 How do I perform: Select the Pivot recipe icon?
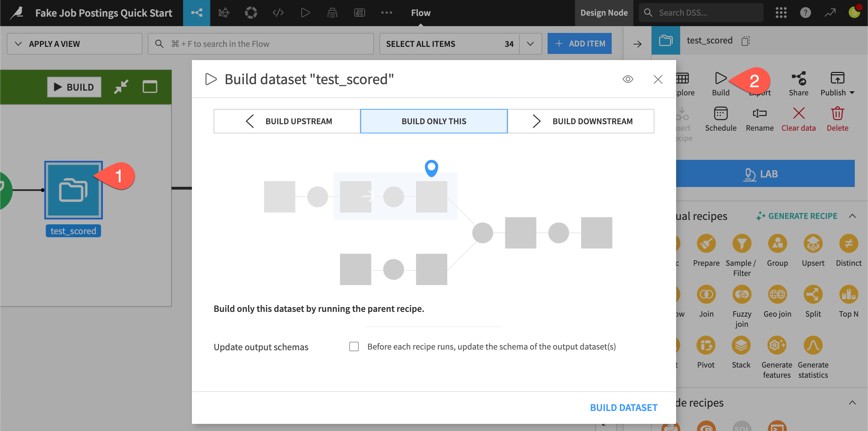pos(706,345)
